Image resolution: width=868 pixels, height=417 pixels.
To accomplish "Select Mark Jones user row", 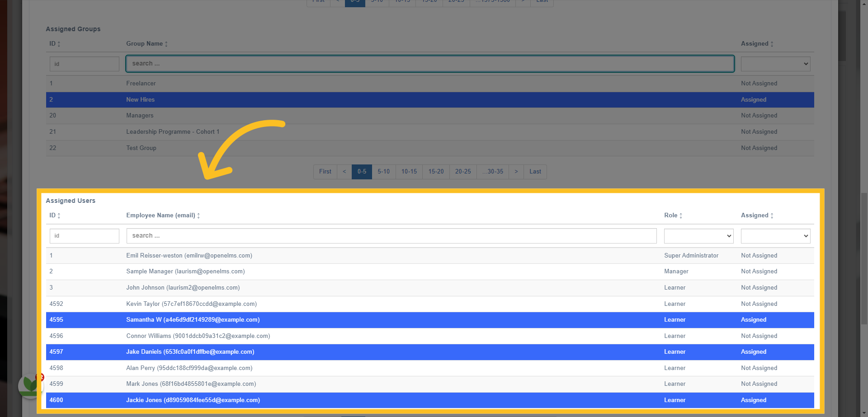I will (x=430, y=384).
